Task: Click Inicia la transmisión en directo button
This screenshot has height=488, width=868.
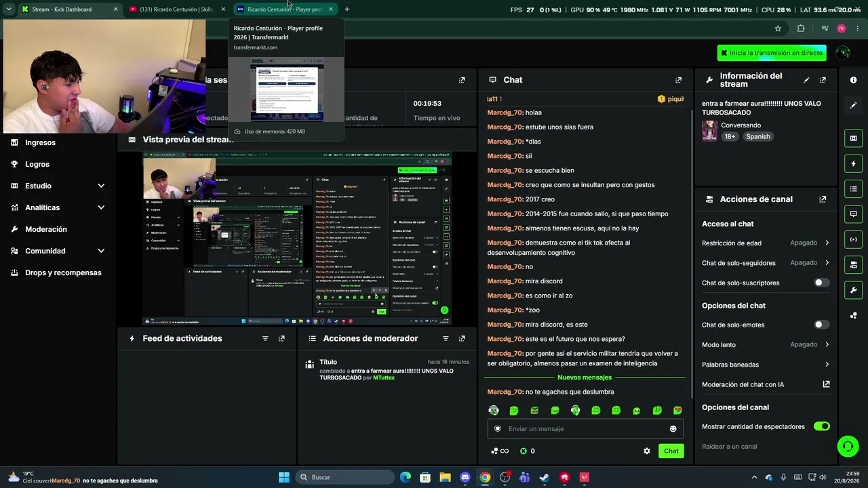Action: 772,53
